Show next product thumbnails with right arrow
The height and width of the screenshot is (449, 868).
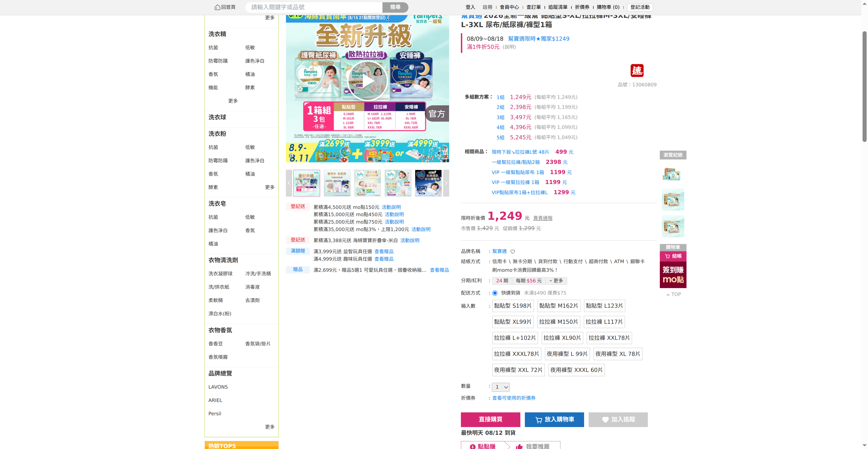tap(446, 183)
